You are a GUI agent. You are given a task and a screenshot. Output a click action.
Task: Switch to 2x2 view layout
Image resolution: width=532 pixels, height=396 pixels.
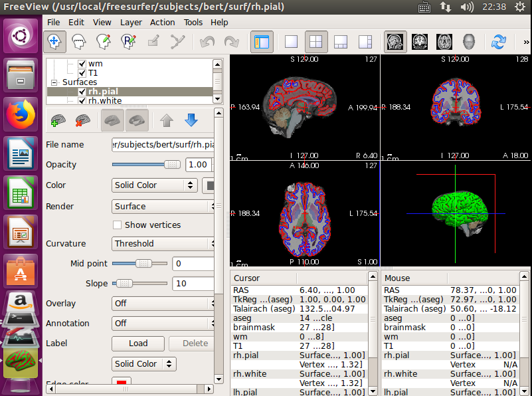coord(316,42)
